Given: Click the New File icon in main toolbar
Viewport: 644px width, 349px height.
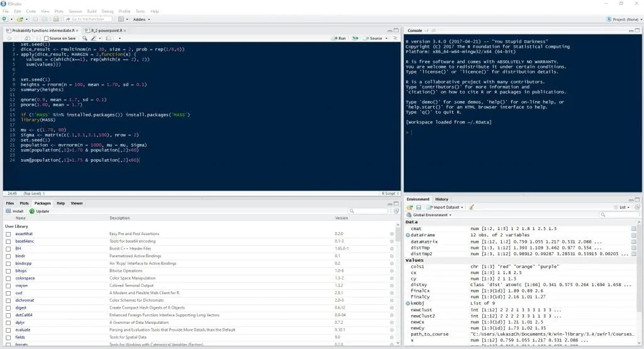Looking at the screenshot, I should 5,19.
